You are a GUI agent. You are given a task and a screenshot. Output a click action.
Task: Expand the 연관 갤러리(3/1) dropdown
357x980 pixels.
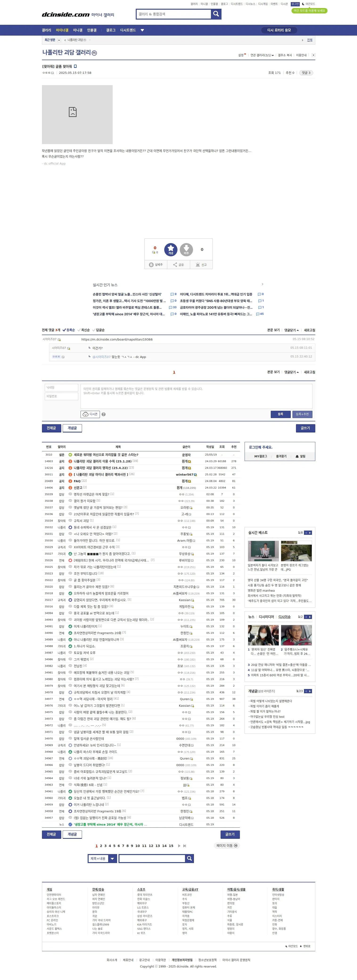point(262,55)
